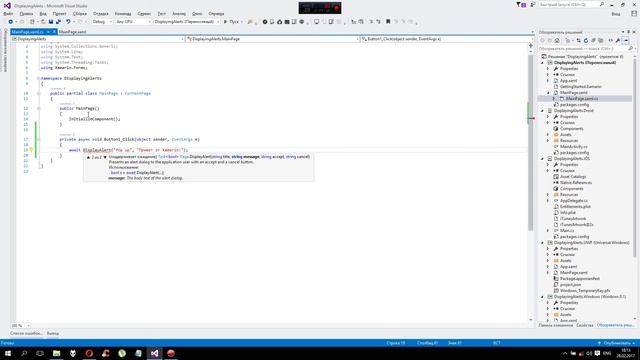Click the Solution Explorer View Code icon
The width and height of the screenshot is (640, 360).
pos(611,40)
